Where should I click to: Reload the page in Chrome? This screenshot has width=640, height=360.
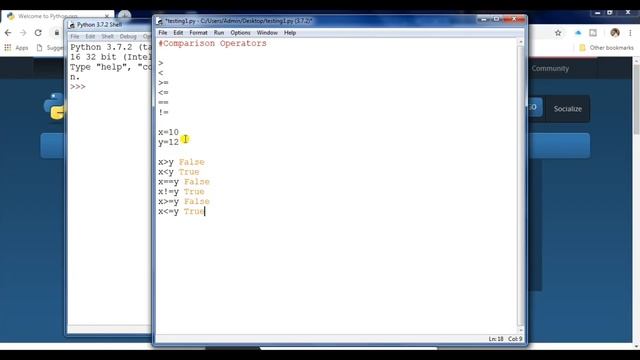point(38,33)
